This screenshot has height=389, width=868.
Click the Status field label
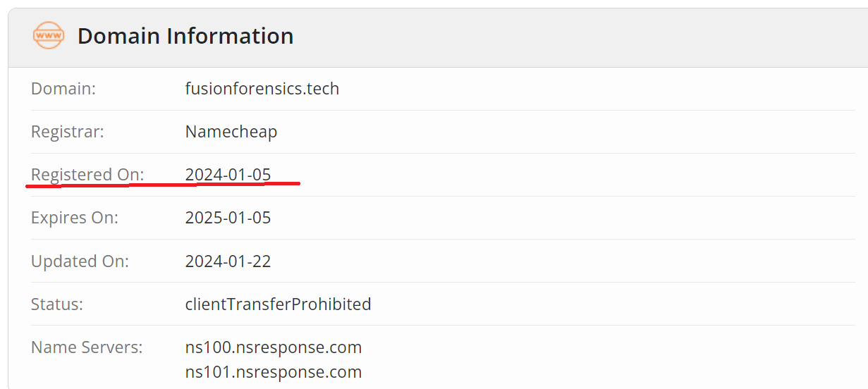[x=57, y=304]
